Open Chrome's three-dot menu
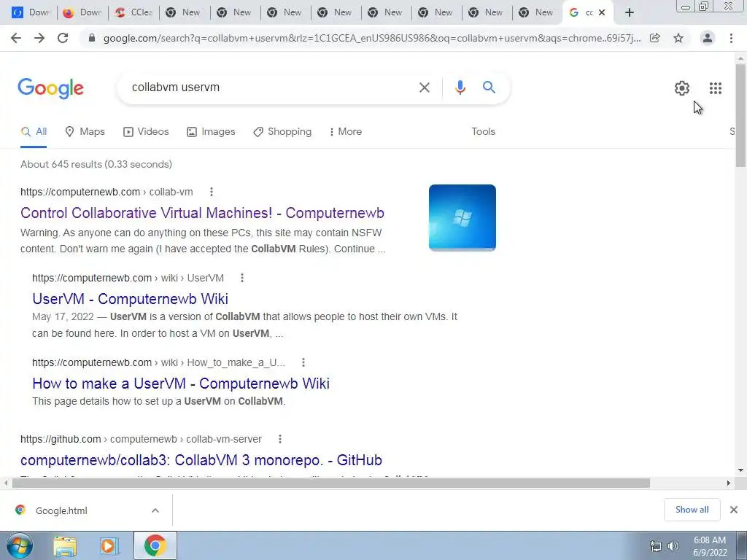Viewport: 747px width, 560px height. coord(731,38)
